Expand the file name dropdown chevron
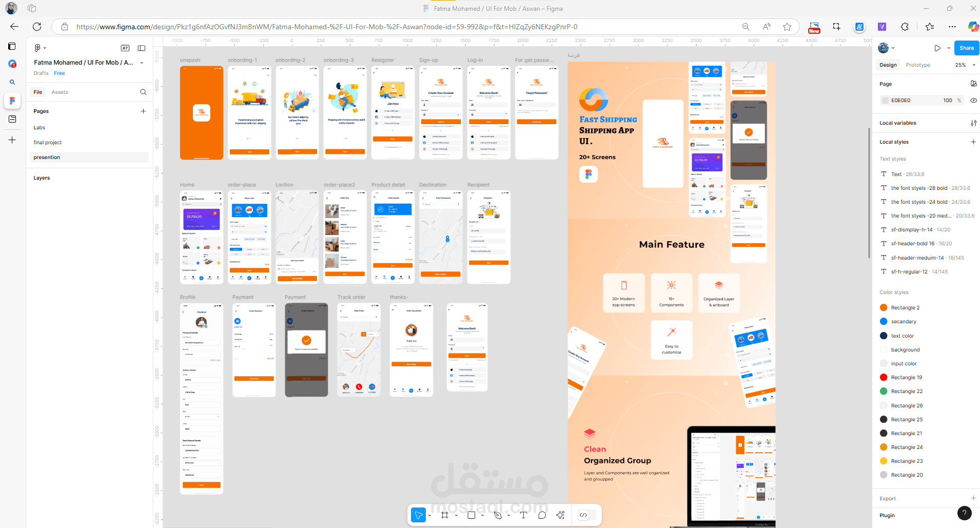Viewport: 980px width, 528px height. (142, 63)
